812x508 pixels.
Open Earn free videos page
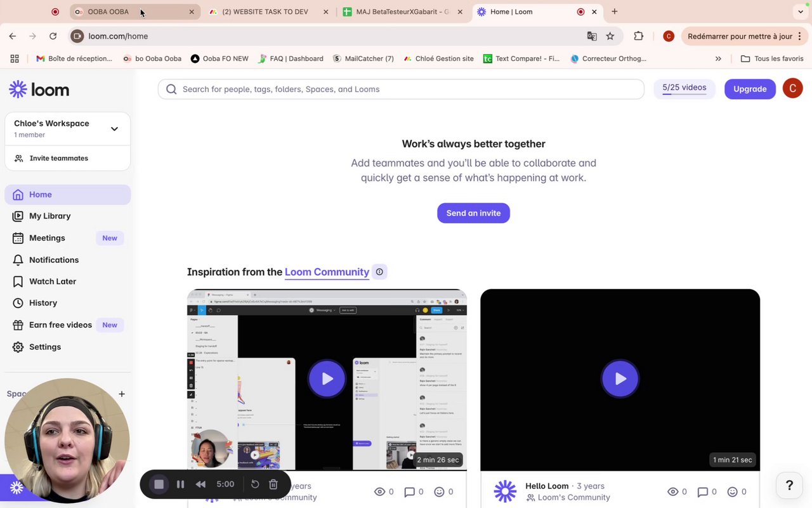tap(68, 324)
